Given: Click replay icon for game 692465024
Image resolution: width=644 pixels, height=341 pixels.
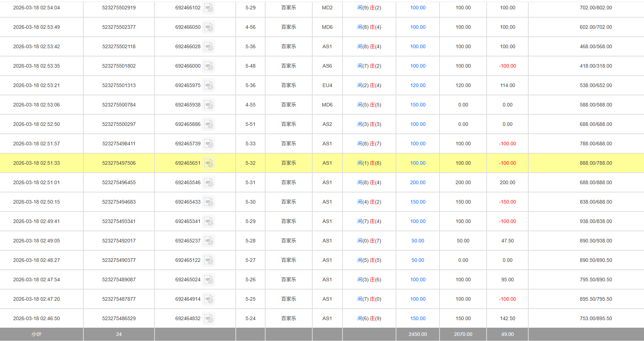Looking at the screenshot, I should pyautogui.click(x=208, y=280).
